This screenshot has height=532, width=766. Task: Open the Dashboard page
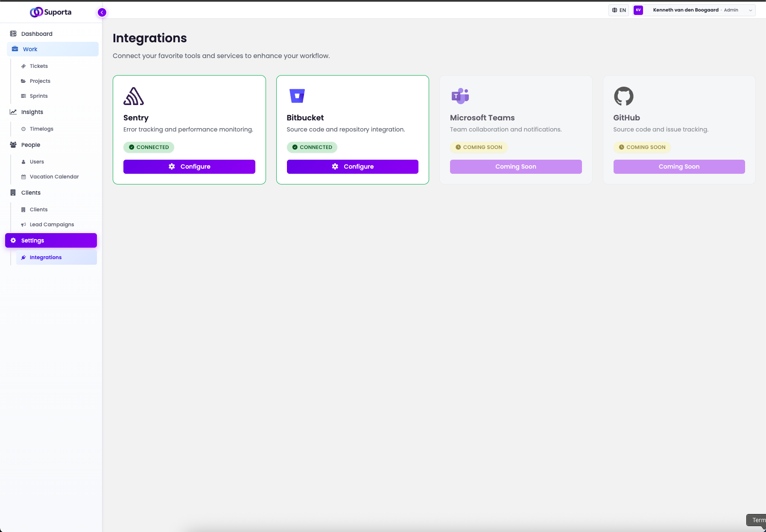37,34
